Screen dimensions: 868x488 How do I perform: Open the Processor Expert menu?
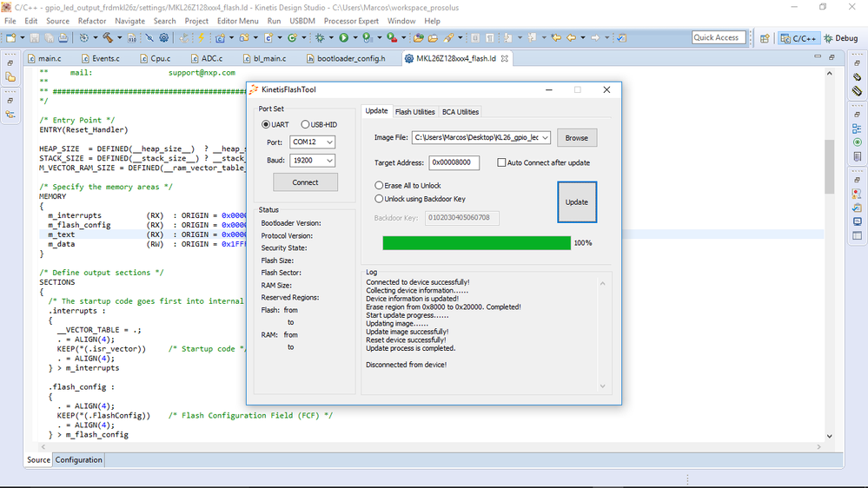pyautogui.click(x=352, y=21)
